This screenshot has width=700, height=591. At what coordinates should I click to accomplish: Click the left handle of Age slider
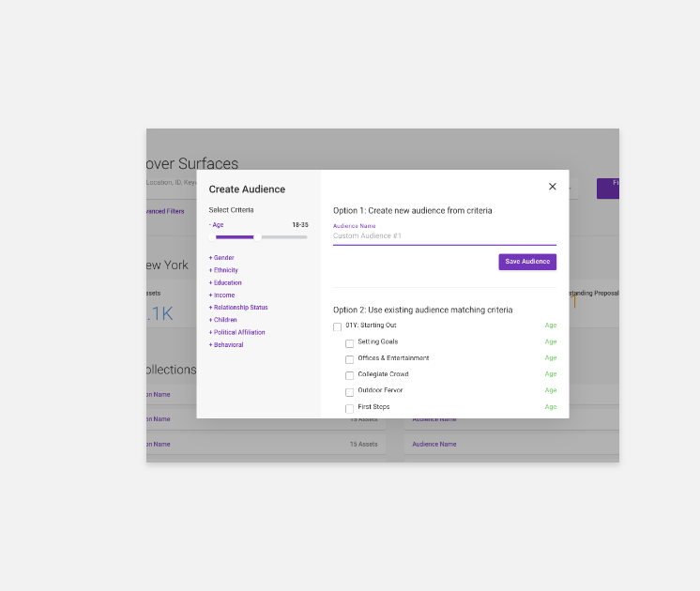click(x=212, y=237)
